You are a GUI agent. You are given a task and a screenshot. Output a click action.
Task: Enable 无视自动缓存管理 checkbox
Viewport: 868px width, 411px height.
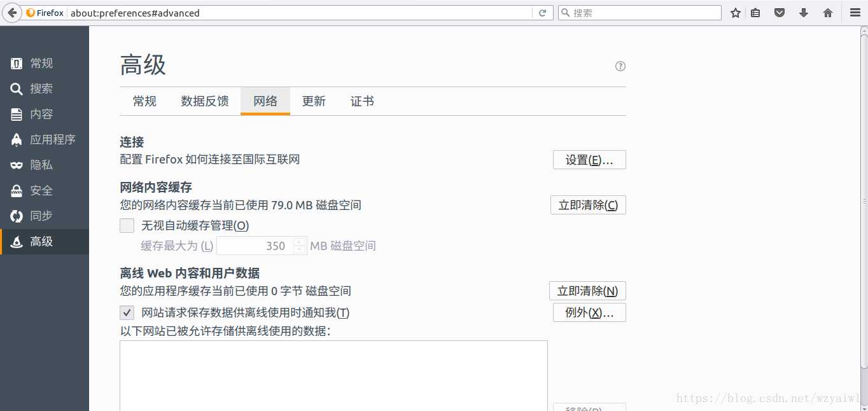pyautogui.click(x=127, y=225)
